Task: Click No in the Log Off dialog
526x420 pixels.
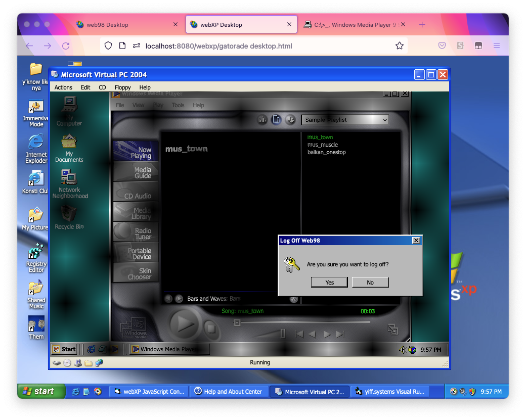Action: (370, 282)
